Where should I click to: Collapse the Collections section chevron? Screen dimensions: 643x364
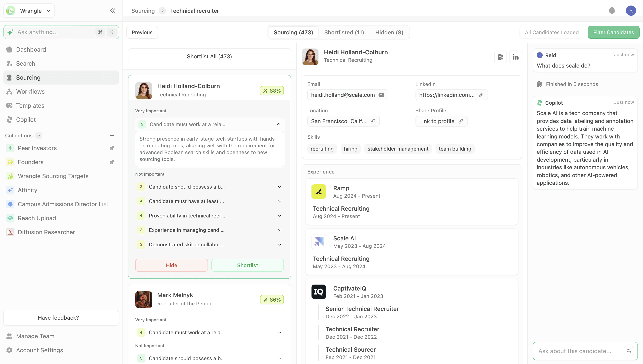coord(38,135)
